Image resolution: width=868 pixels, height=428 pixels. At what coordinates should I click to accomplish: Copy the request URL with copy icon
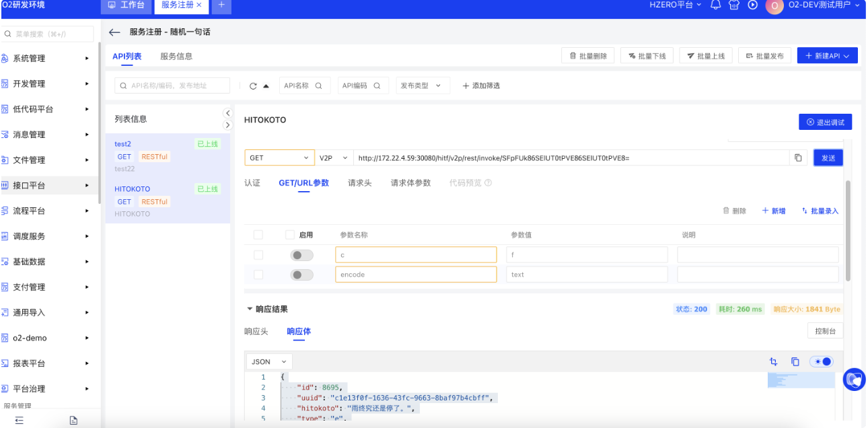coord(798,157)
